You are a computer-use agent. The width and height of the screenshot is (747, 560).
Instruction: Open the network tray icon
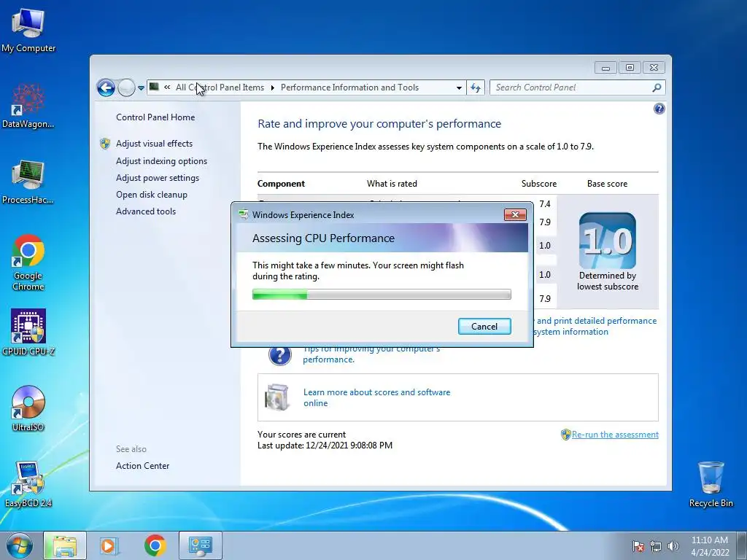(656, 546)
